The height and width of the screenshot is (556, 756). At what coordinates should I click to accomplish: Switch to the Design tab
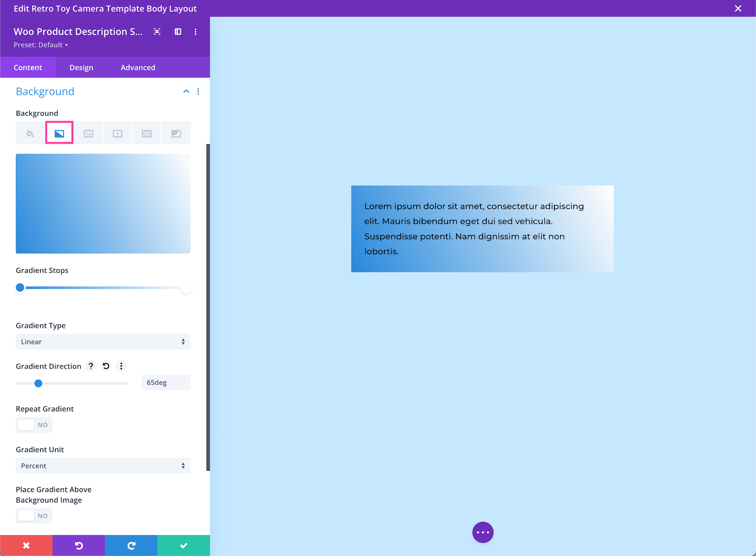tap(81, 67)
